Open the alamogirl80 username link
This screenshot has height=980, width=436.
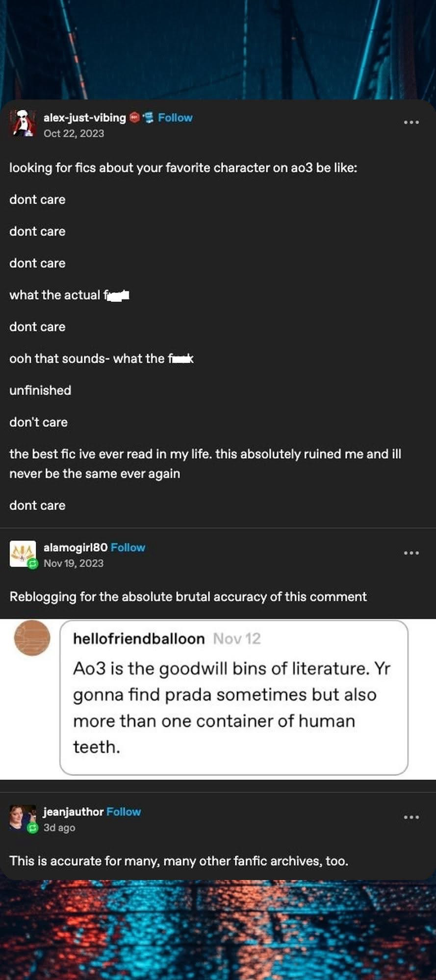point(76,547)
